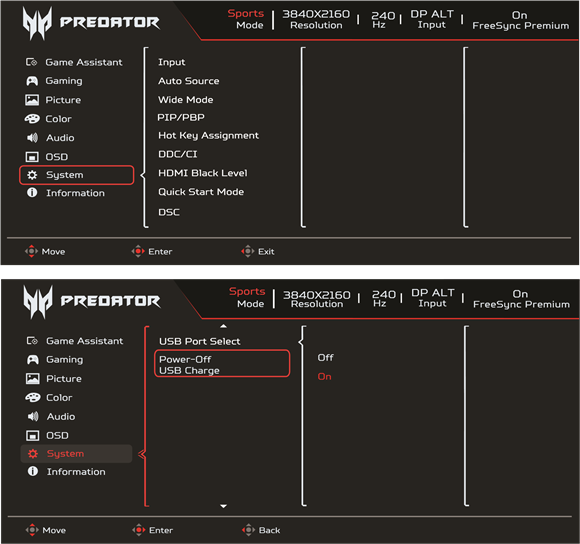Click the red System gear icon in bottom menu

(33, 454)
